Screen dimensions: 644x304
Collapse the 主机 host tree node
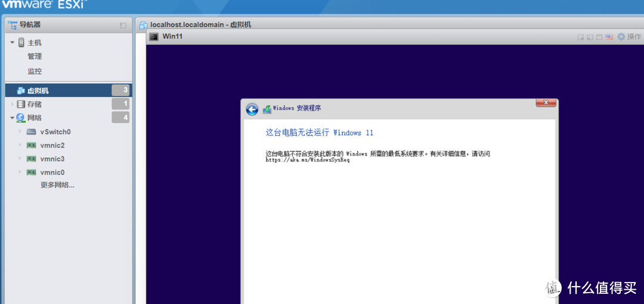13,43
